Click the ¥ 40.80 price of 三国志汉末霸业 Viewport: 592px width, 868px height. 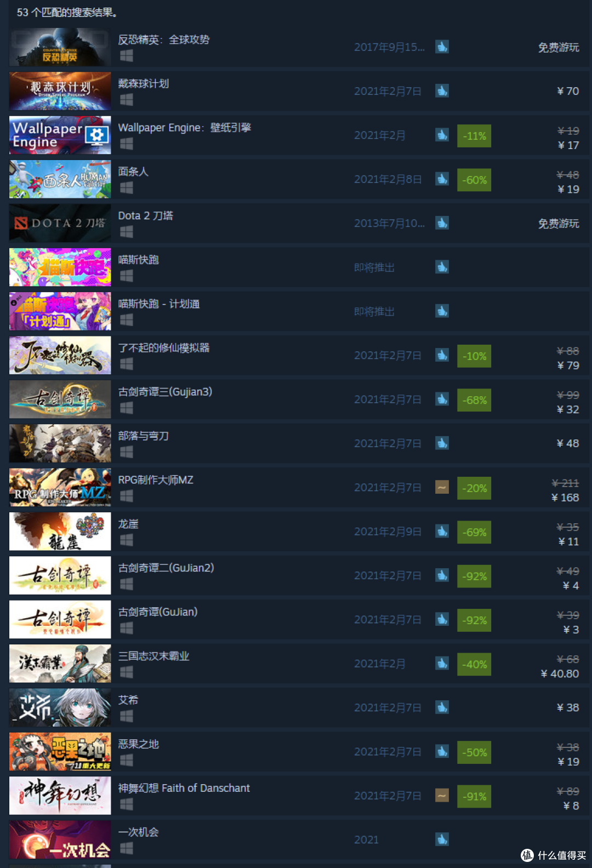(x=560, y=673)
